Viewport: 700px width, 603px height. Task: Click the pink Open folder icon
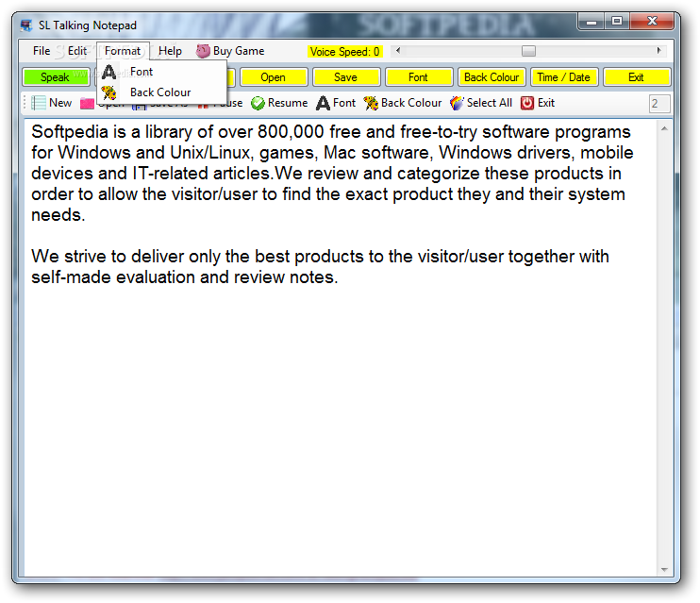[87, 104]
